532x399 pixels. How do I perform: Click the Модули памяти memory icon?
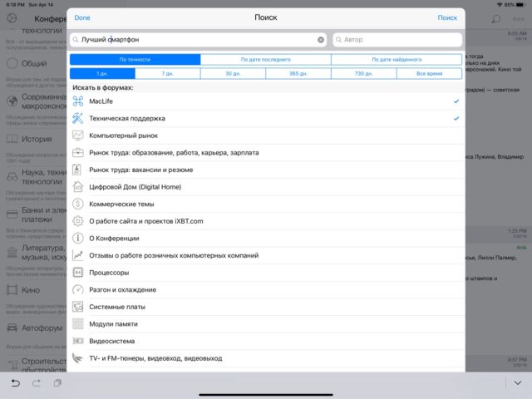point(77,323)
